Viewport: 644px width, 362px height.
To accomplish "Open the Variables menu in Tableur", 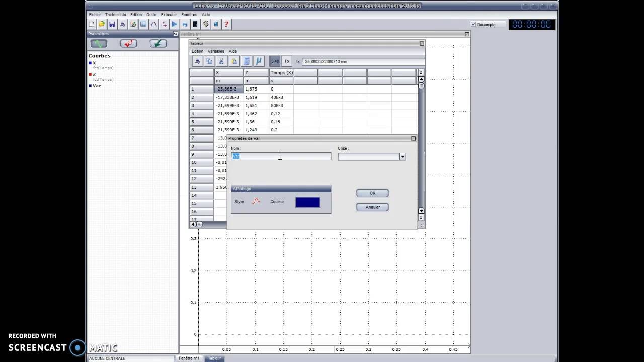I will 216,51.
